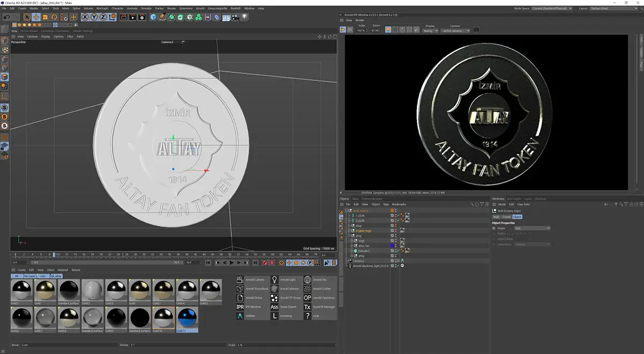The image size is (644, 354).
Task: Start the Arnold IPR render play button
Action: [x=343, y=30]
